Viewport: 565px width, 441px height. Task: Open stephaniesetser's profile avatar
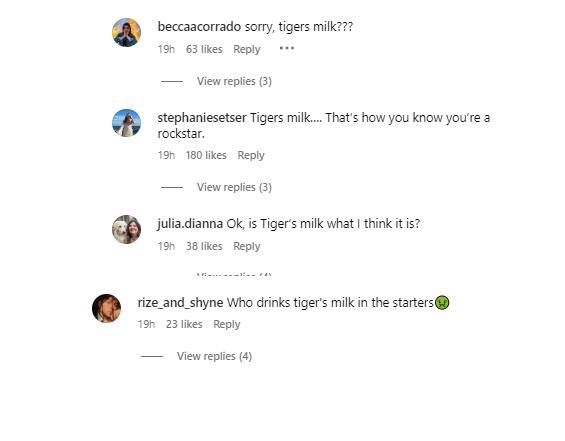pos(126,123)
